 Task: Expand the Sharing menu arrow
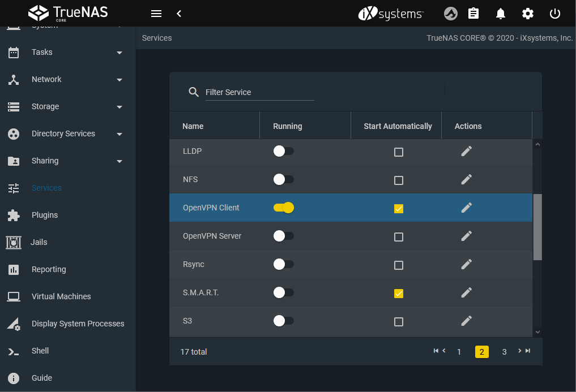120,161
